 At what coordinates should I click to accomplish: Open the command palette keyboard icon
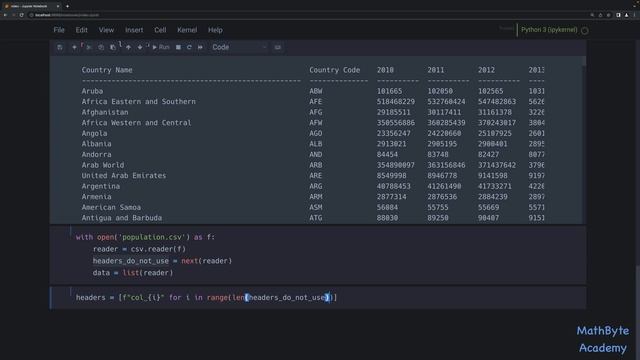tap(278, 47)
